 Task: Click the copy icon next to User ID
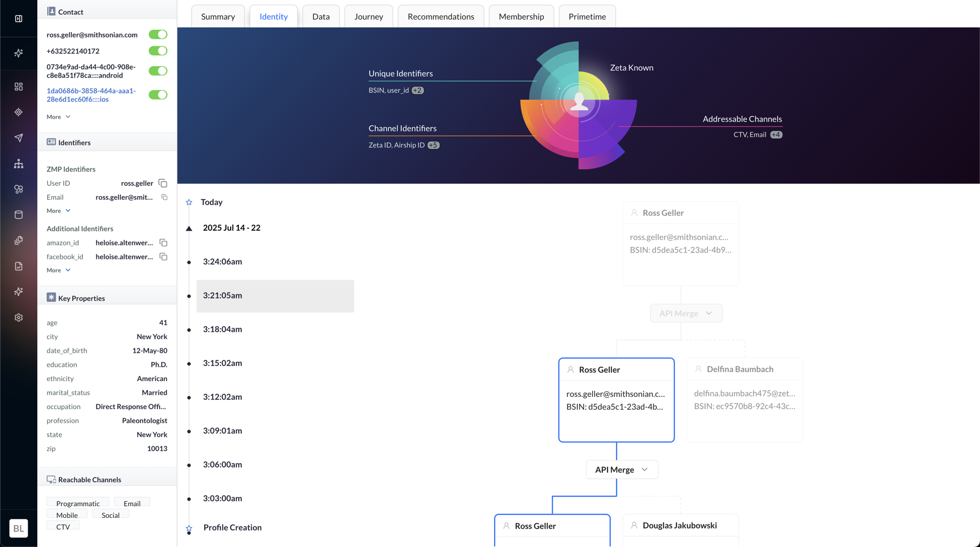(x=163, y=183)
